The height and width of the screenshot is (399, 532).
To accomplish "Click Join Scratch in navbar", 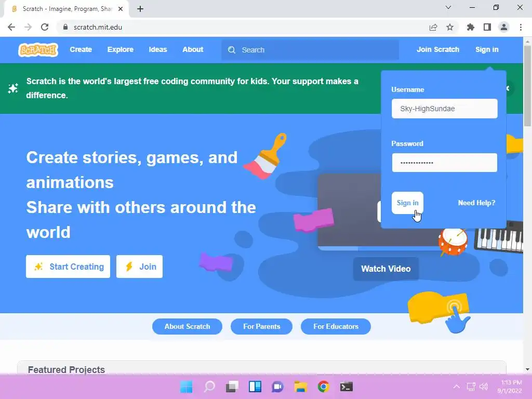I will pos(437,49).
